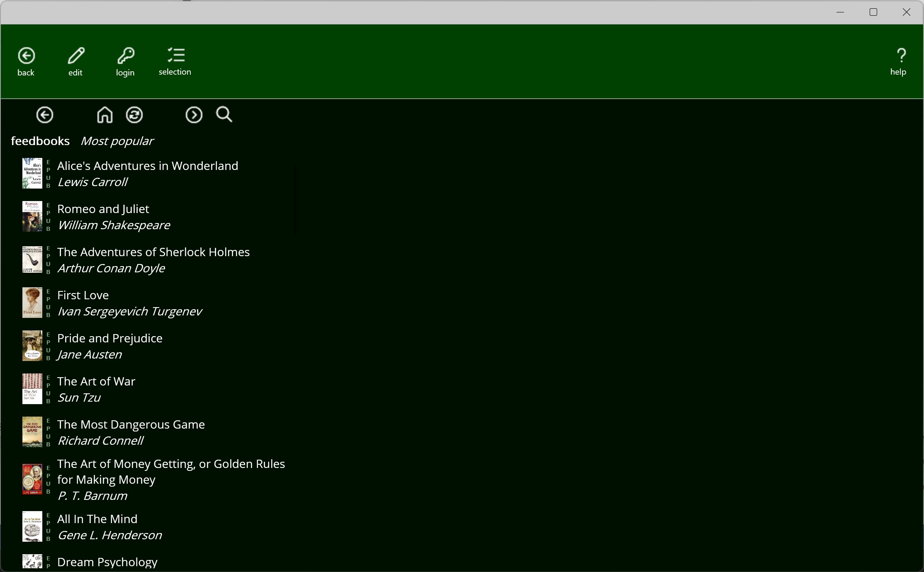
Task: Open the selection list icon
Action: [175, 61]
